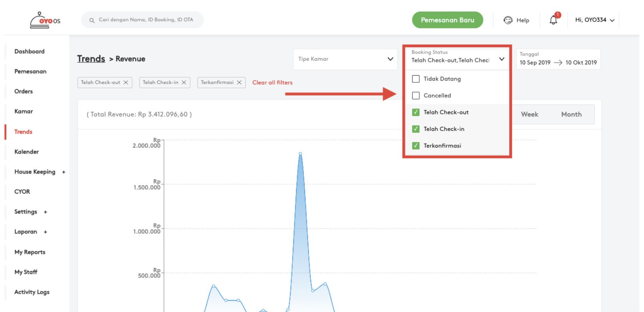Click the Total Revenue text
Screen dimensions: 644x312
pos(139,114)
